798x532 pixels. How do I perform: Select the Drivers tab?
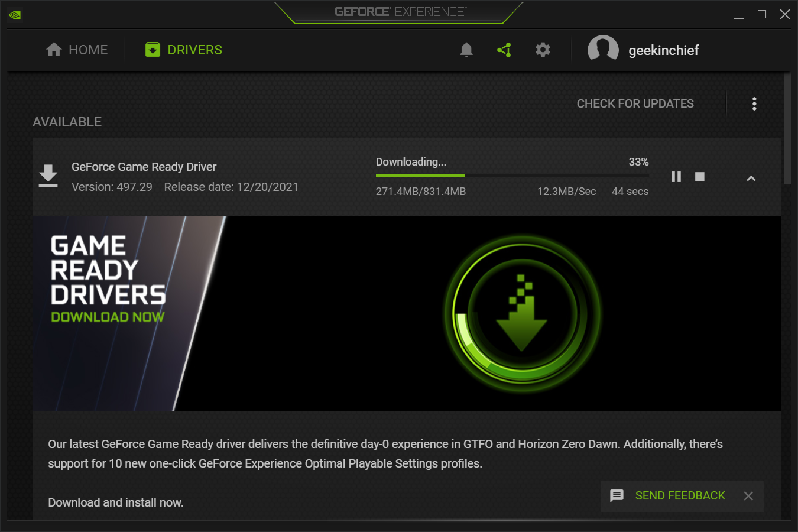point(184,50)
